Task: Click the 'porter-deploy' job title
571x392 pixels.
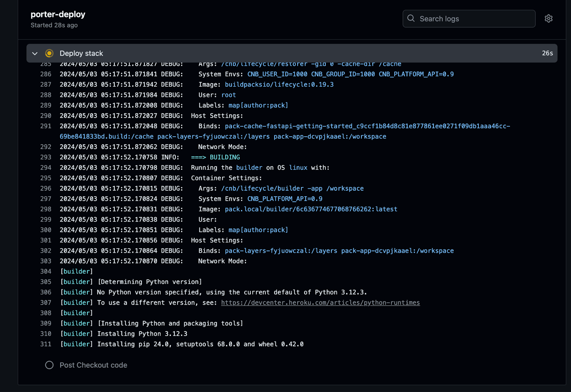Action: [x=58, y=14]
